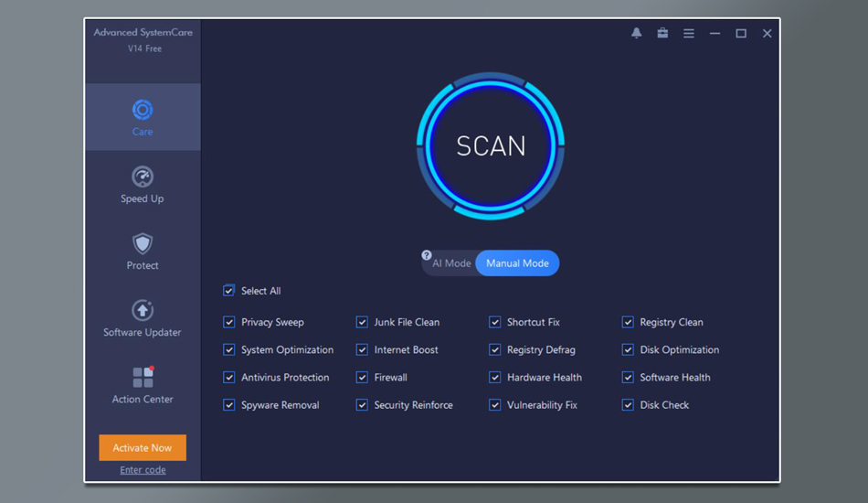Toggle the Registry Defrag checkbox
The image size is (868, 503).
pyautogui.click(x=495, y=349)
